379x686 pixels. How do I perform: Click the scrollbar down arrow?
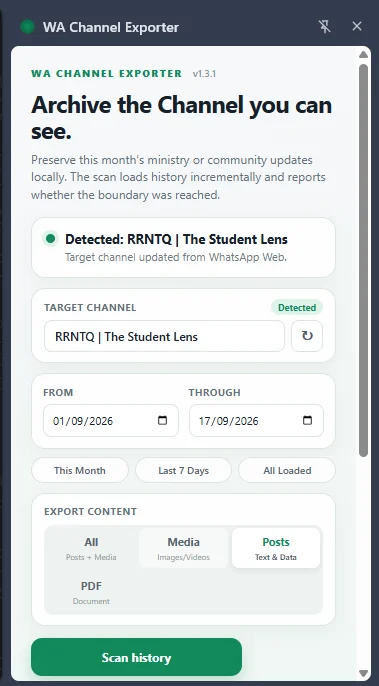[x=363, y=673]
